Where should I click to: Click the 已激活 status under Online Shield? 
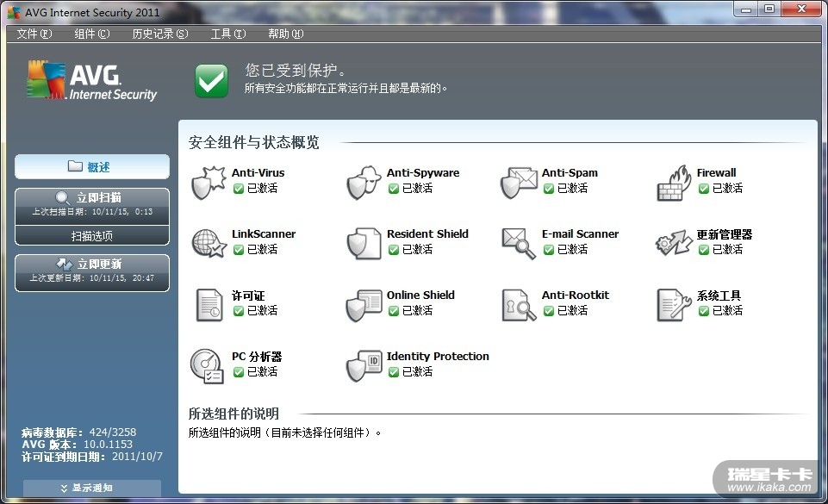coord(417,311)
